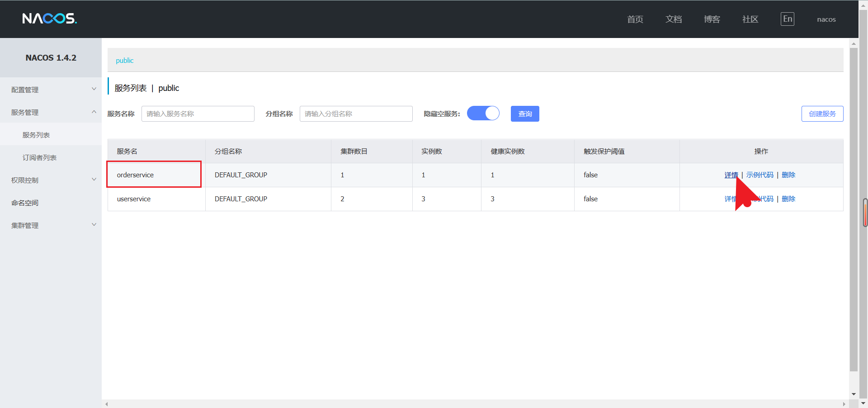Click the 创建服务 button
This screenshot has height=408, width=868.
[822, 114]
